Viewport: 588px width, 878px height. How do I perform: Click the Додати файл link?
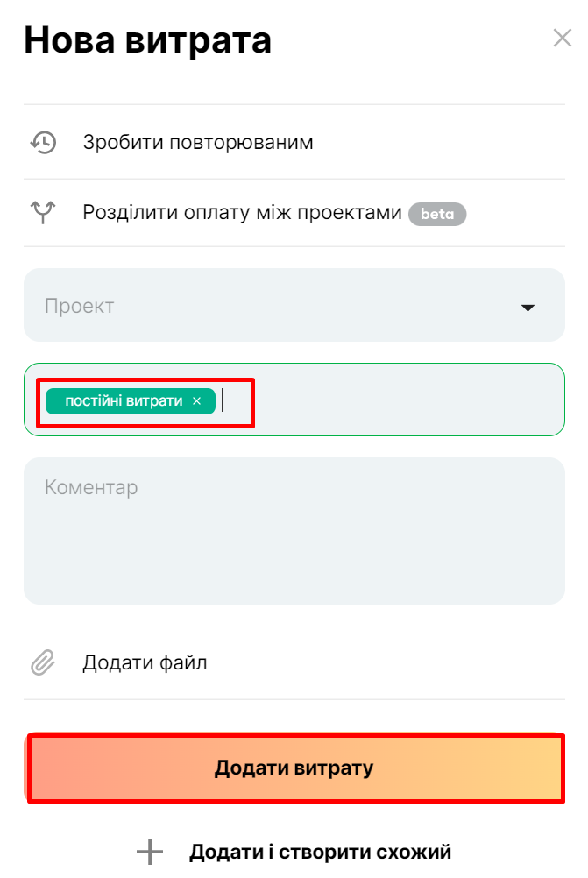click(145, 662)
